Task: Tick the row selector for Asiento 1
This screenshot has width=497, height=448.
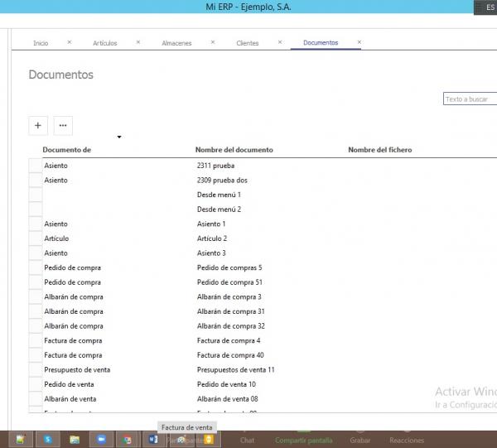Action: [x=36, y=224]
